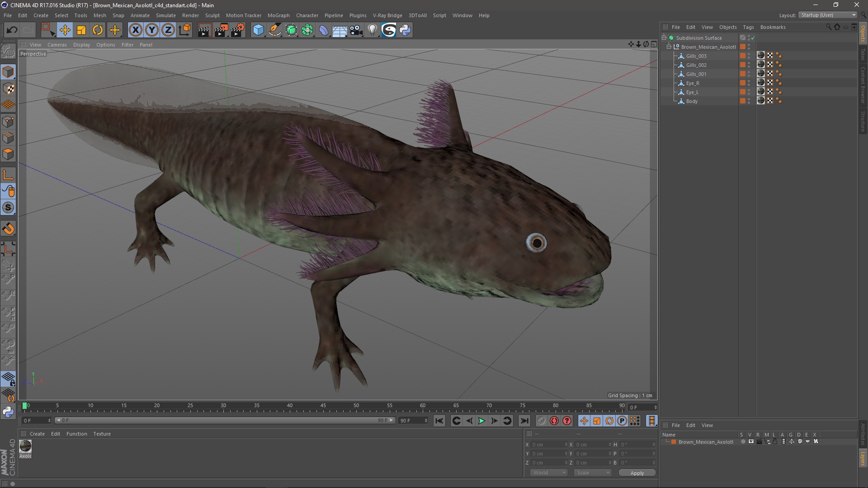The image size is (868, 488).
Task: Open Edit Render Settings icon
Action: tap(238, 30)
